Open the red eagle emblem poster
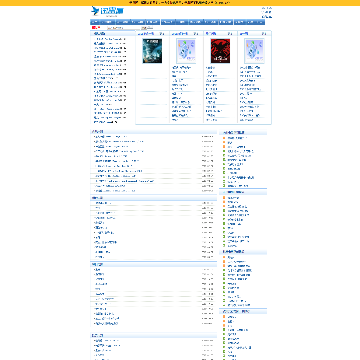 [220, 51]
